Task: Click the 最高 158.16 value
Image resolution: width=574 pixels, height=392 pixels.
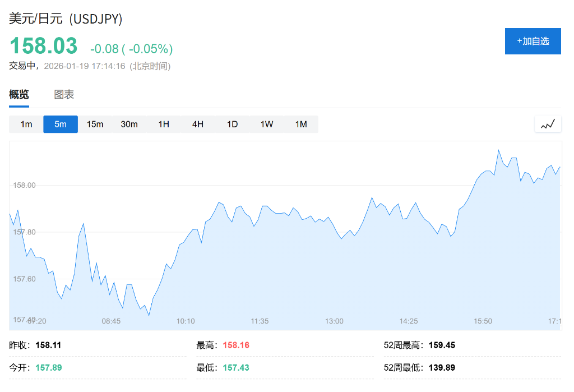Action: coord(236,345)
